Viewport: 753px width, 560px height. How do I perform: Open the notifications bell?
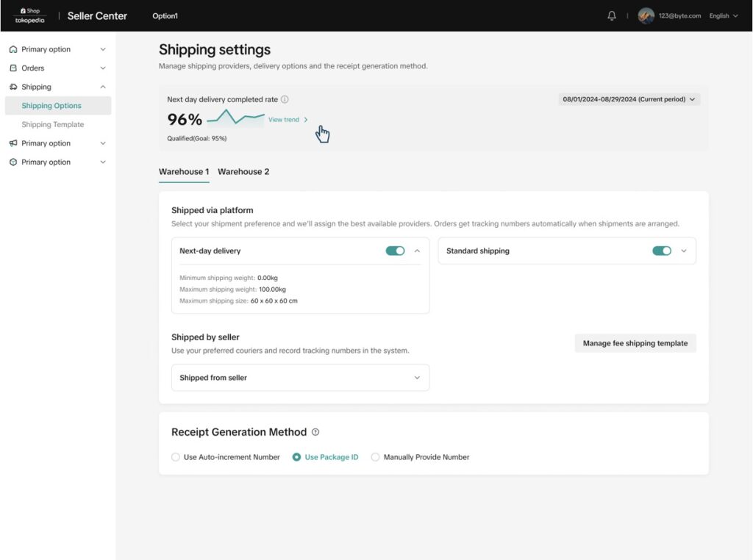tap(611, 16)
